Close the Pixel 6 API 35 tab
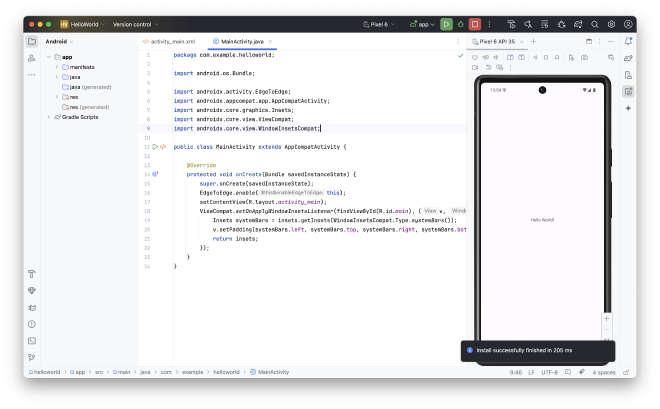Image resolution: width=660 pixels, height=409 pixels. pos(522,41)
